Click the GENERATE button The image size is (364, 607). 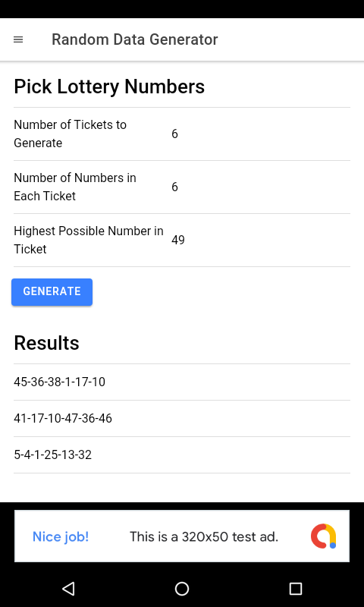coord(52,292)
